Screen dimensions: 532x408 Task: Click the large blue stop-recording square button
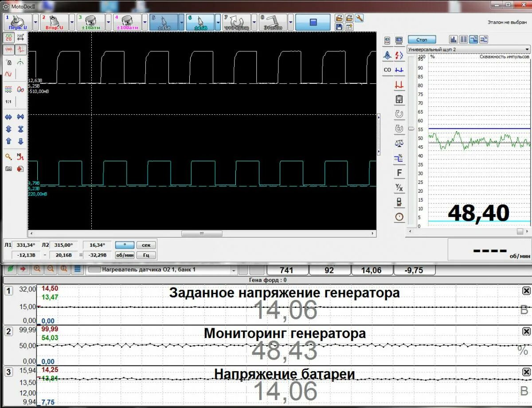313,22
